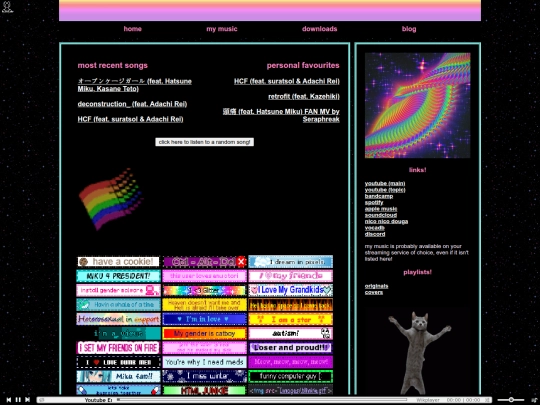540x405 pixels.
Task: Open the vocadb link
Action: tap(374, 228)
